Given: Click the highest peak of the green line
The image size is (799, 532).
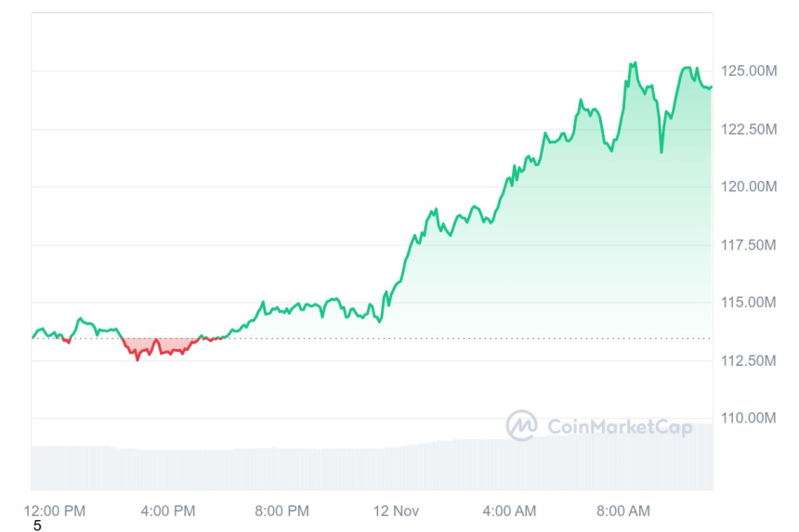Looking at the screenshot, I should pos(635,63).
